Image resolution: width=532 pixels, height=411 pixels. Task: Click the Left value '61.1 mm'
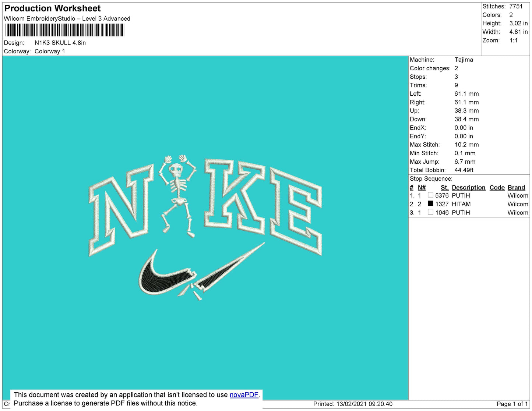pos(466,93)
